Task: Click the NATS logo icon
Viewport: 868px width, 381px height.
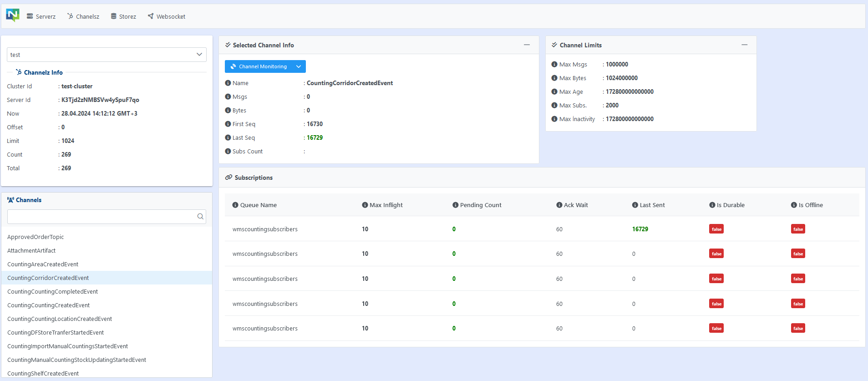Action: click(x=13, y=15)
